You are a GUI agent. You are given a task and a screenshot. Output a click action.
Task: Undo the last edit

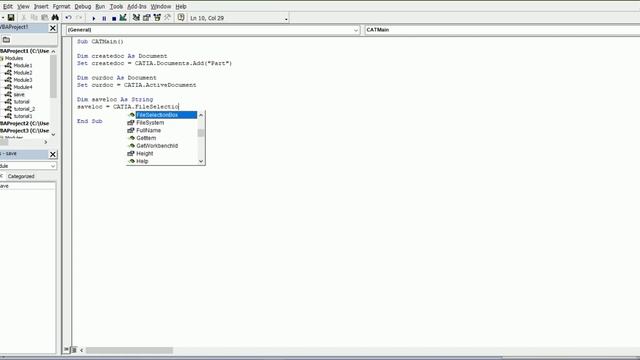click(68, 18)
